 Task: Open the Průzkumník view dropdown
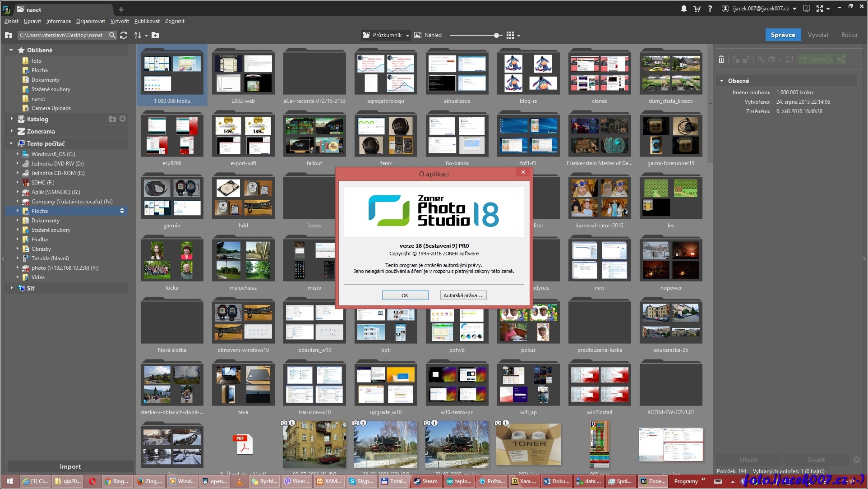407,35
